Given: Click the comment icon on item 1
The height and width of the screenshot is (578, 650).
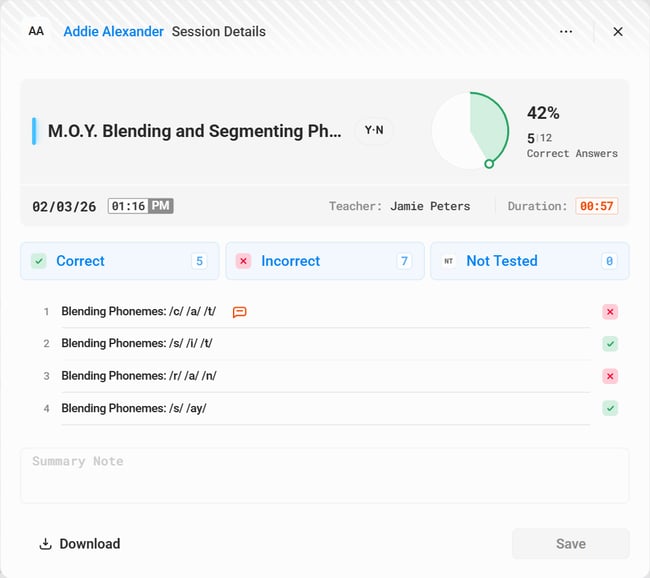Looking at the screenshot, I should pyautogui.click(x=239, y=312).
